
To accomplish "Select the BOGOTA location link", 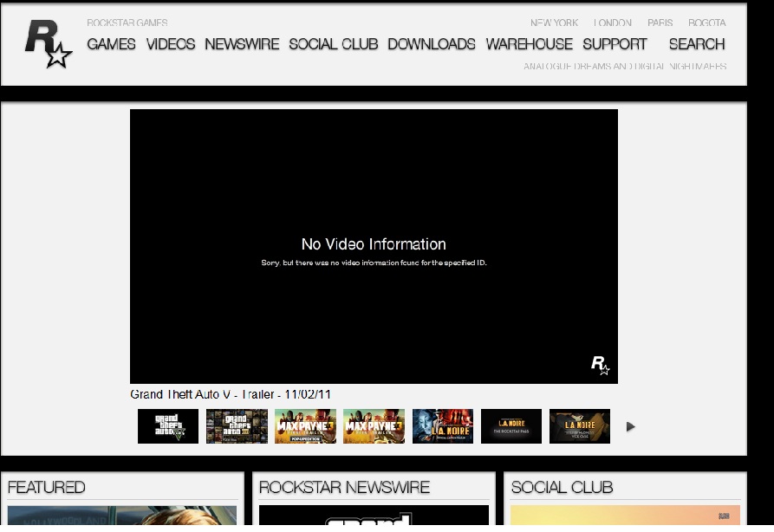I will tap(707, 23).
